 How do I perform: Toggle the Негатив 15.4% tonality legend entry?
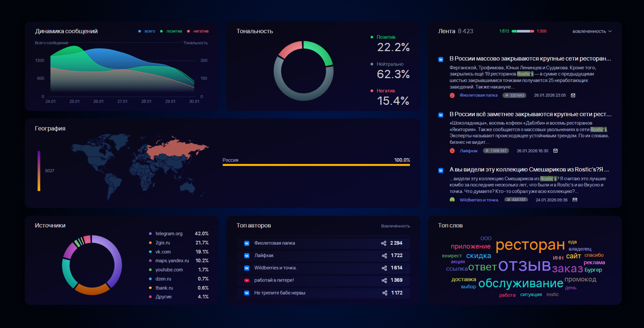(x=390, y=97)
